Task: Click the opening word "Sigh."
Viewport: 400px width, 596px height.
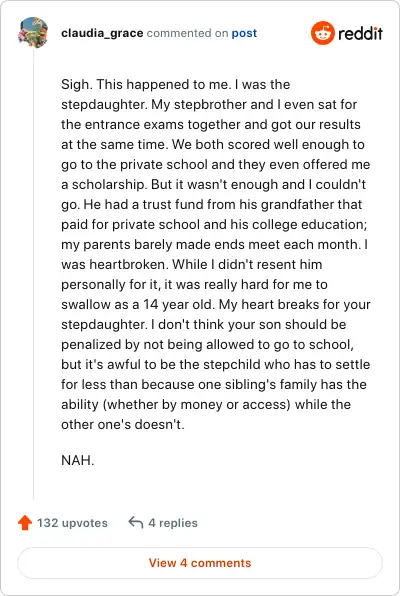Action: coord(77,84)
